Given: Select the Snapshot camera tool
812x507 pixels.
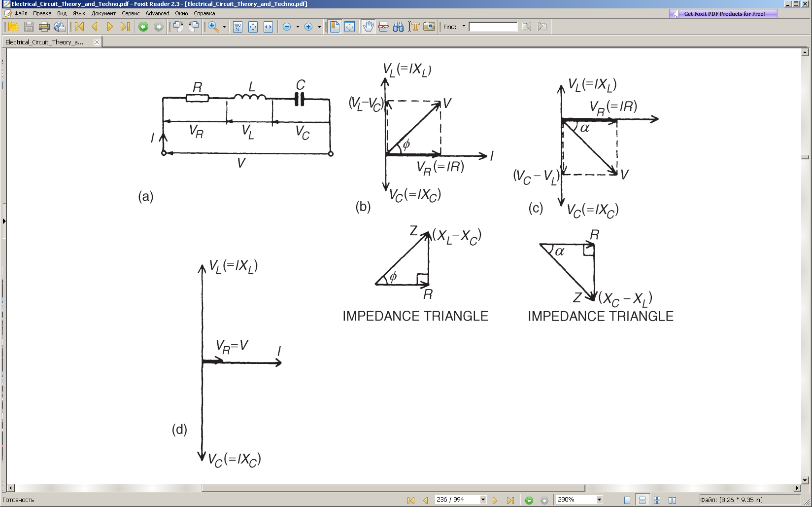Looking at the screenshot, I should (x=429, y=27).
